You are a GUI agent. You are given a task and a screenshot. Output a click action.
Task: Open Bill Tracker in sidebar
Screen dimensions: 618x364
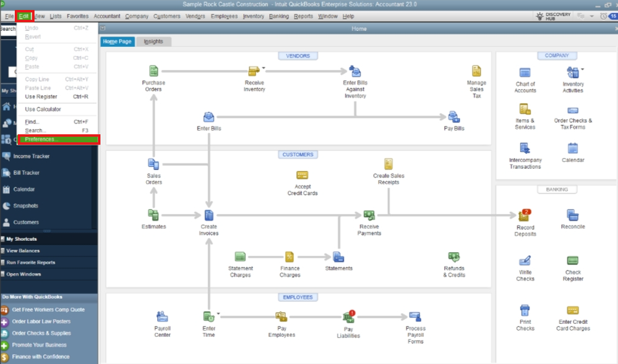[27, 172]
